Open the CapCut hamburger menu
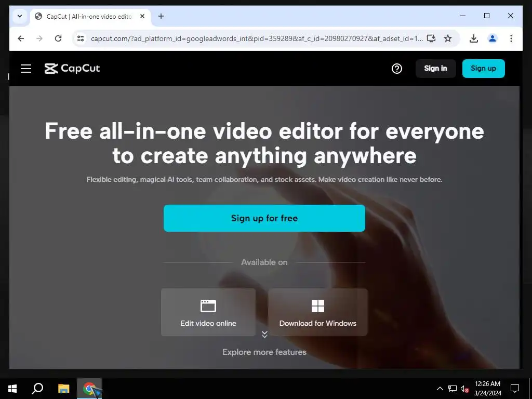Screen dimensions: 532x399 coord(26,69)
